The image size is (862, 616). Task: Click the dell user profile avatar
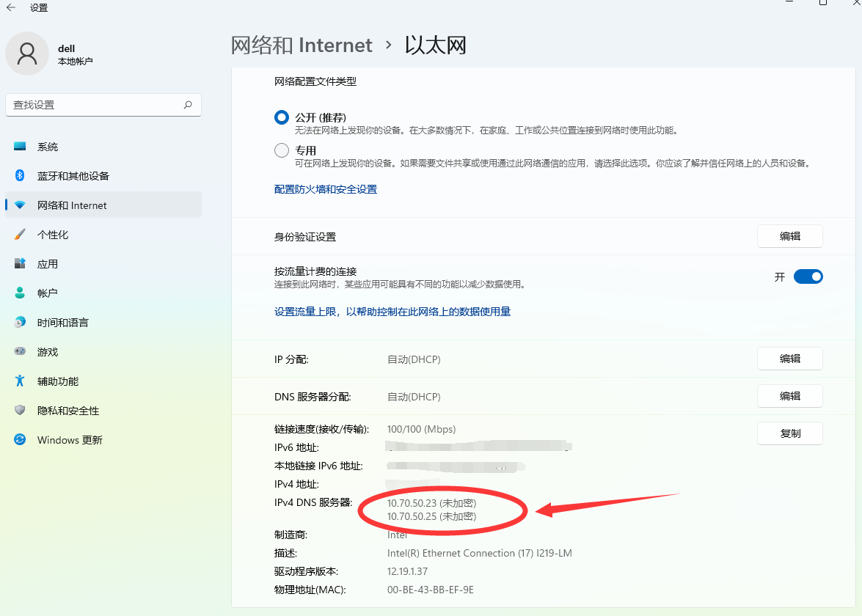(27, 54)
